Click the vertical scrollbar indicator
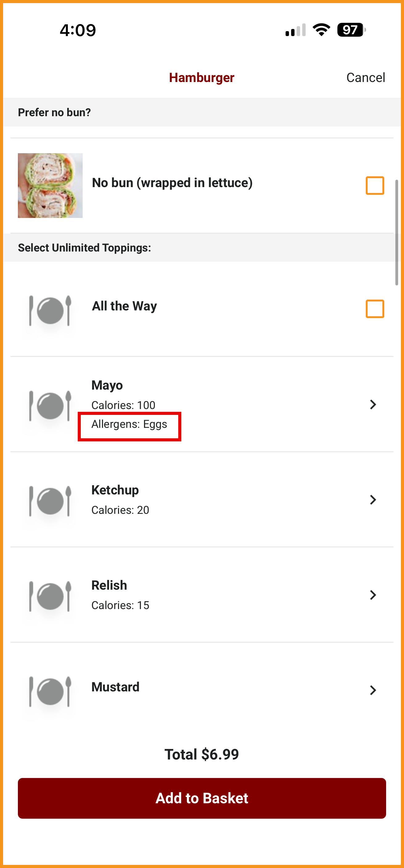The width and height of the screenshot is (404, 868). 397,232
